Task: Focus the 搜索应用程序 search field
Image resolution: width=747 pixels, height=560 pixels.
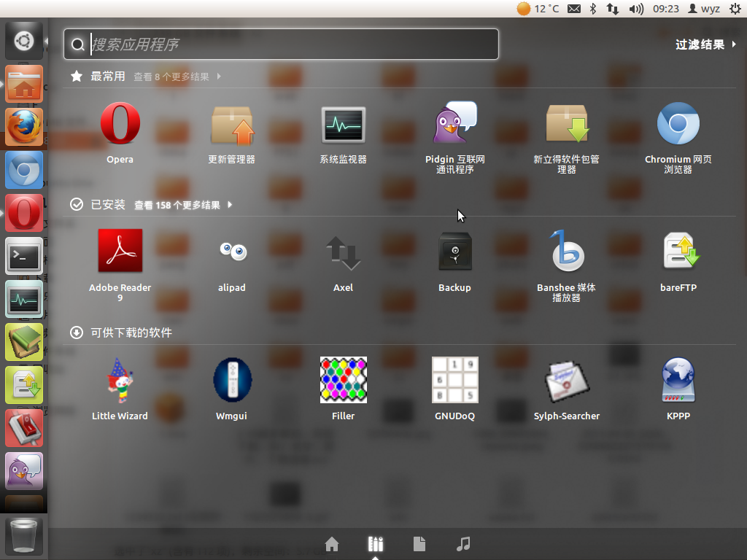Action: point(281,44)
